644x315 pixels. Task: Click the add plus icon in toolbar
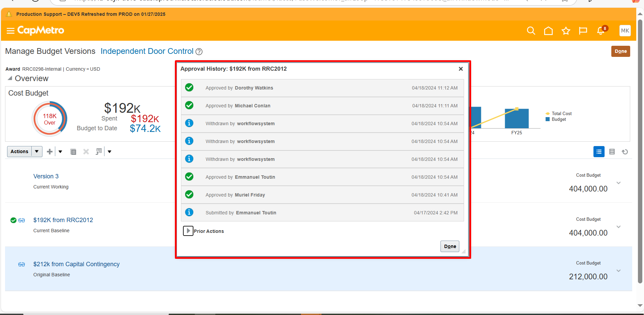(50, 151)
